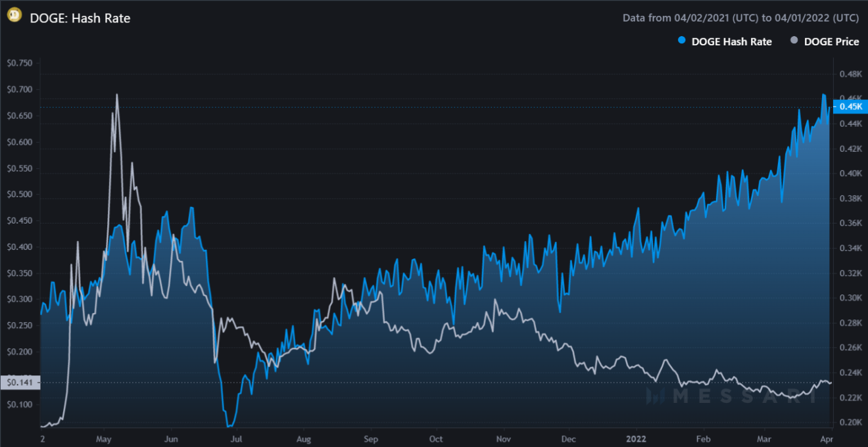
Task: Click the chart title DOGE: Hash Rate
Action: [x=80, y=18]
